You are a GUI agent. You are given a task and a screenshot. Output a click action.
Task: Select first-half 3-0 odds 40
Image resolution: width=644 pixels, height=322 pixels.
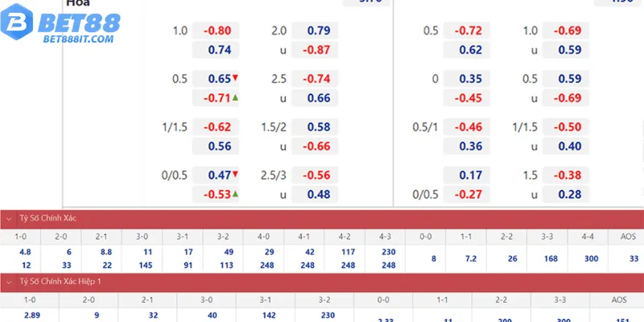[212, 316]
